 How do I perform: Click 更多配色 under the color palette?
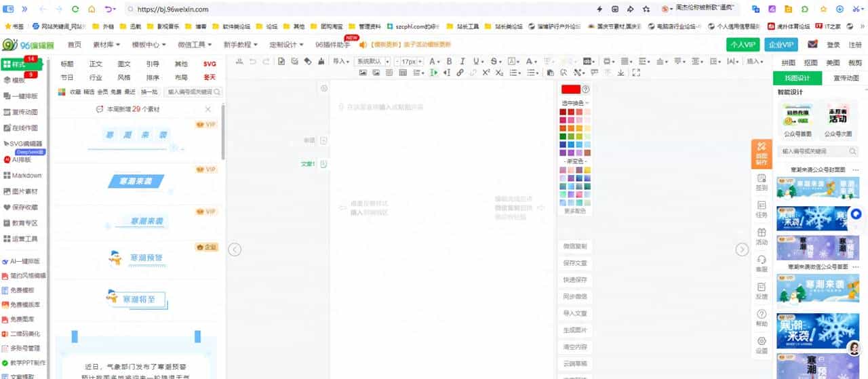(x=575, y=211)
